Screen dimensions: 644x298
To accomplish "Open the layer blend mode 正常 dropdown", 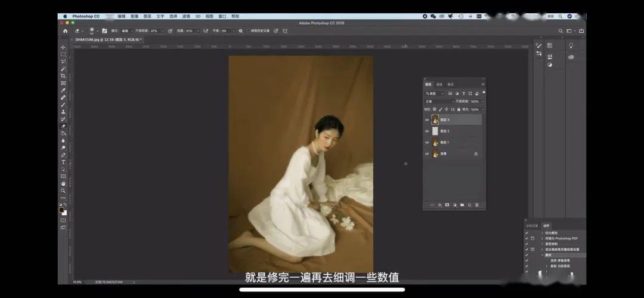I will tap(440, 102).
